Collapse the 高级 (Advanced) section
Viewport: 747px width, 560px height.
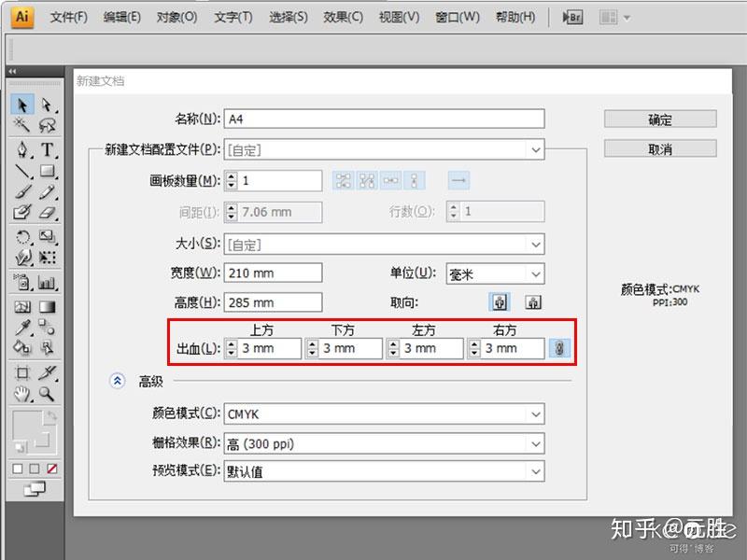(x=118, y=381)
